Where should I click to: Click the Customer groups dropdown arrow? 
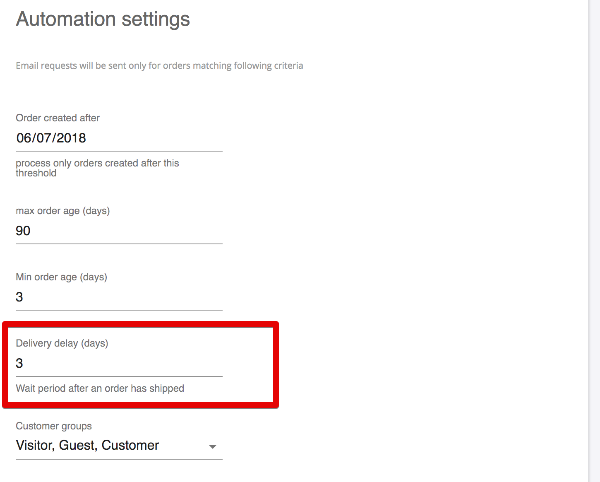click(x=213, y=447)
